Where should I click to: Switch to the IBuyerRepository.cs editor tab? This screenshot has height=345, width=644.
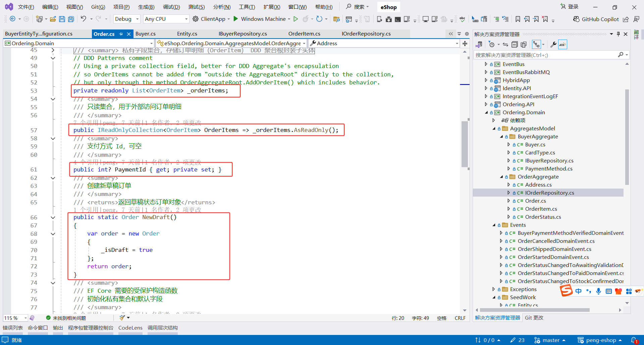click(x=243, y=33)
